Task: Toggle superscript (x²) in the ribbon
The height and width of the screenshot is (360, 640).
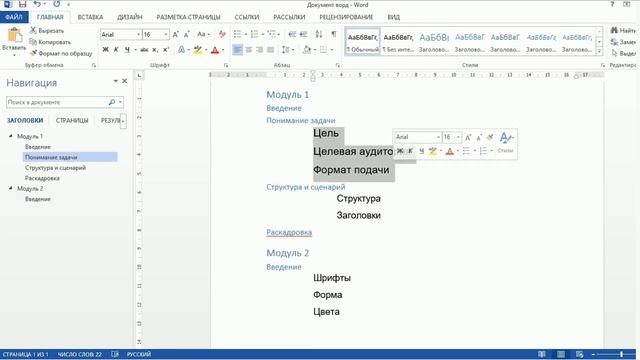Action: (x=166, y=50)
